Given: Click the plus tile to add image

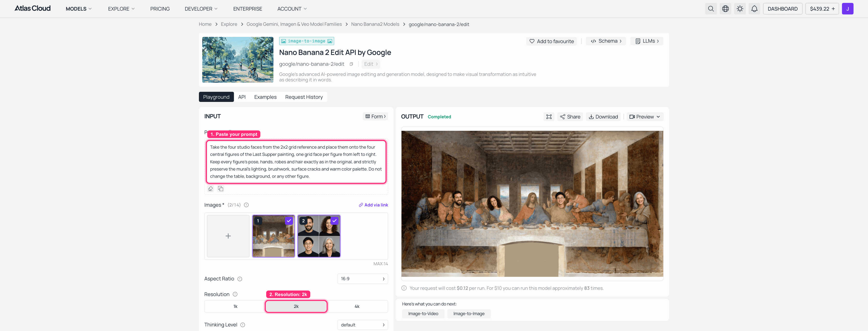Looking at the screenshot, I should (x=228, y=236).
